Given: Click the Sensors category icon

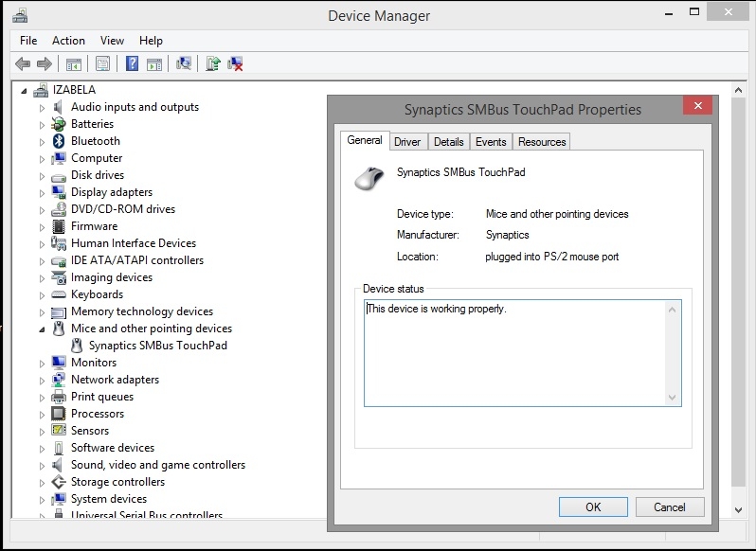Looking at the screenshot, I should (59, 431).
